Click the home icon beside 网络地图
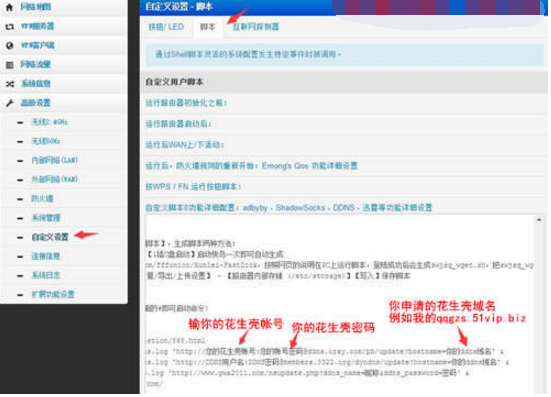Screen dimensions: 551x397 [9, 7]
